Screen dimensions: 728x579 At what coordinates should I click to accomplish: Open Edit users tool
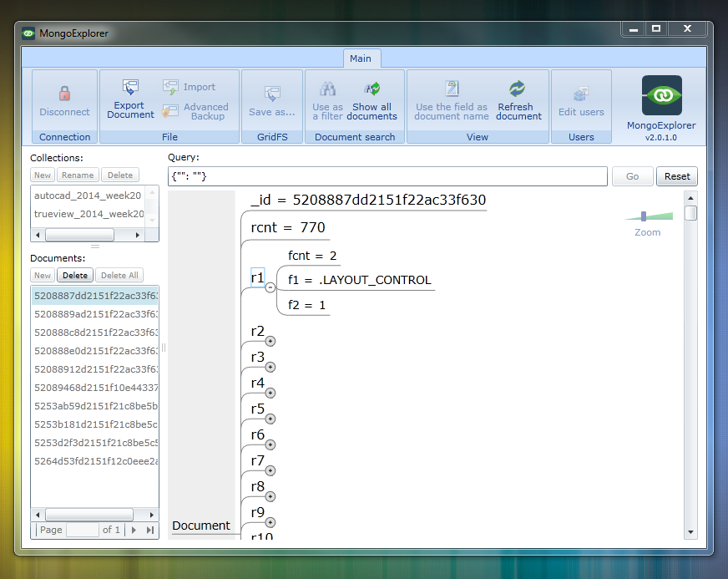(x=581, y=94)
